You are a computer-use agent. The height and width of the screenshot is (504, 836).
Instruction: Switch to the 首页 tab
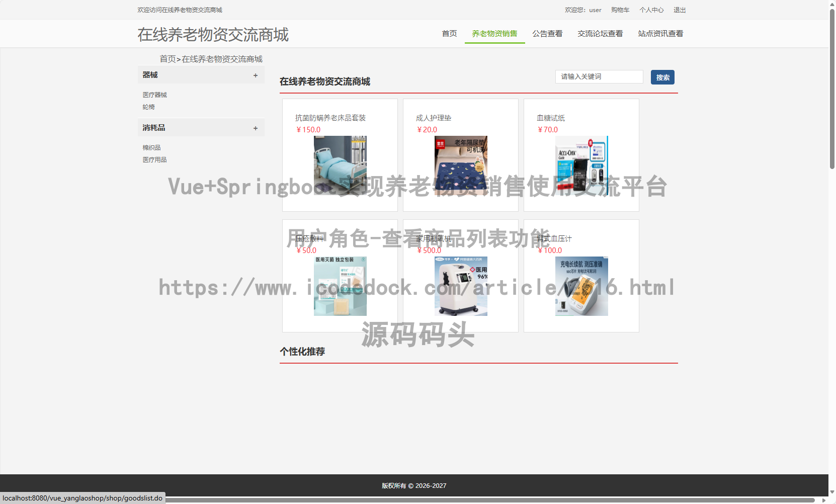pyautogui.click(x=449, y=34)
